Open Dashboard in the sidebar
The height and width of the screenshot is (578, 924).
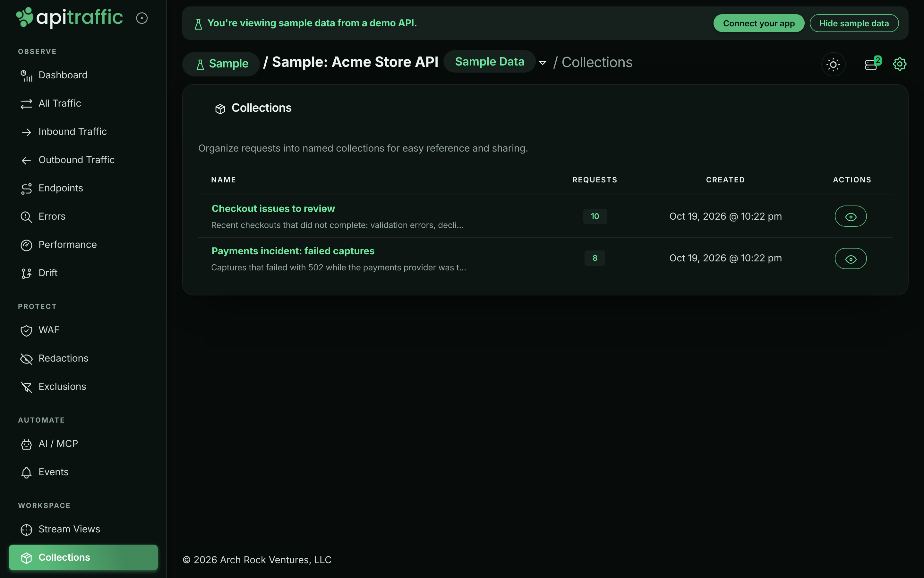[x=83, y=75]
